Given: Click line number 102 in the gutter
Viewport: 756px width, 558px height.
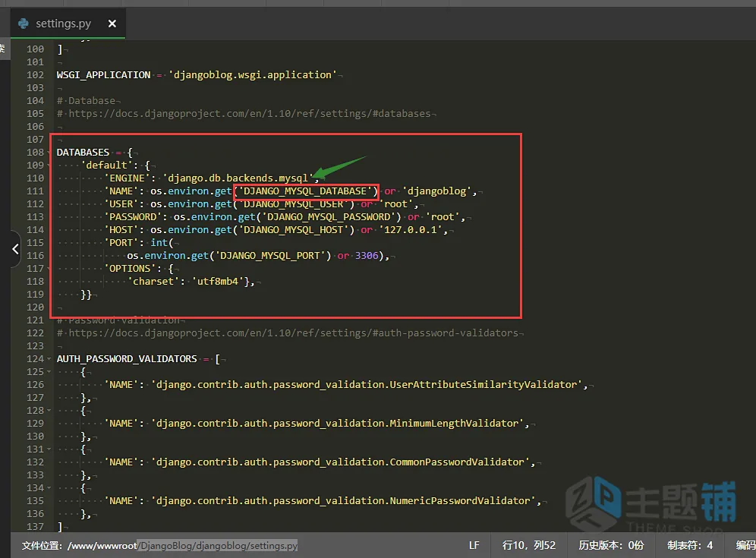Looking at the screenshot, I should coord(35,74).
